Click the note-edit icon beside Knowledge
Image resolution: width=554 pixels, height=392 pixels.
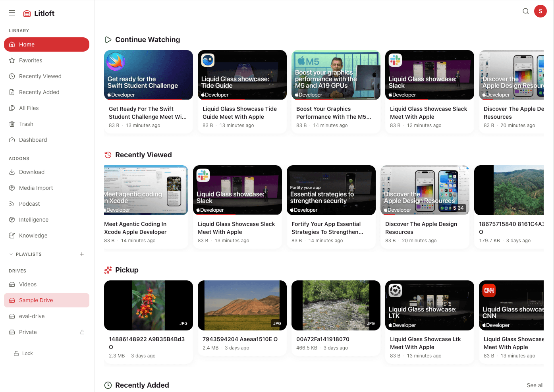(x=12, y=236)
